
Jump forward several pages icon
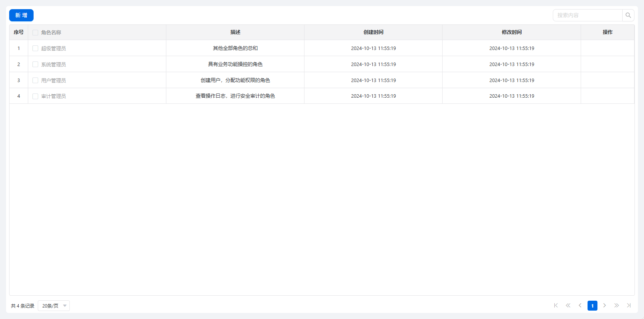(x=617, y=305)
